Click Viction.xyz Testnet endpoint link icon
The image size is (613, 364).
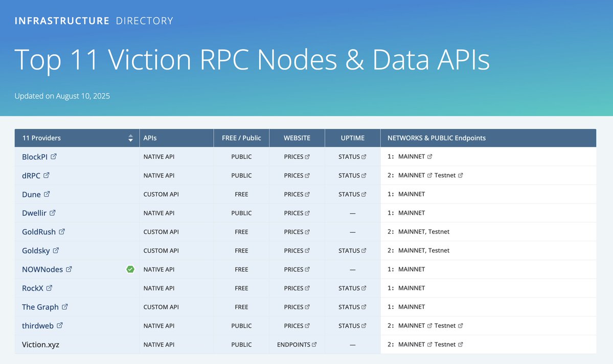coord(461,345)
